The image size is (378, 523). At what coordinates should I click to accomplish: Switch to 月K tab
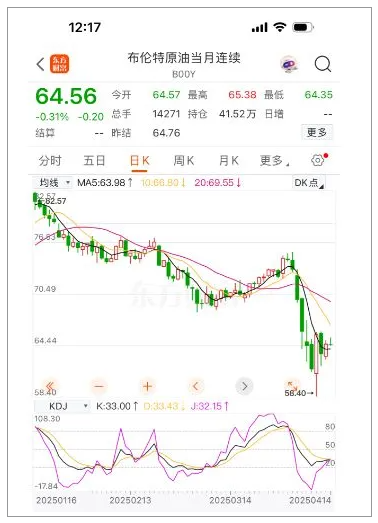229,161
